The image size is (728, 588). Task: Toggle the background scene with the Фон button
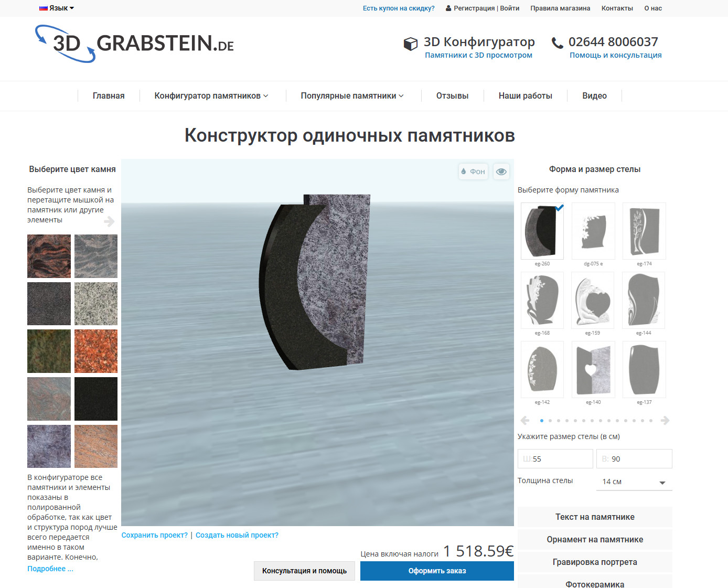tap(473, 172)
